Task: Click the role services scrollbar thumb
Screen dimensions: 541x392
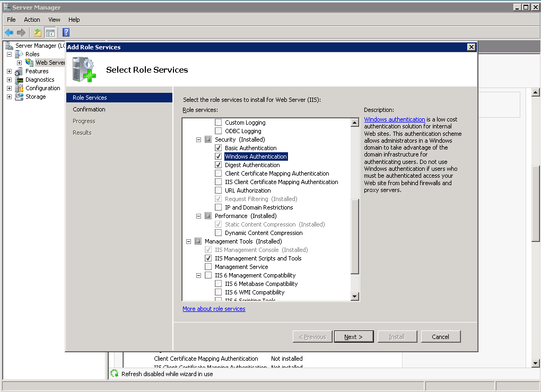Action: click(x=355, y=237)
